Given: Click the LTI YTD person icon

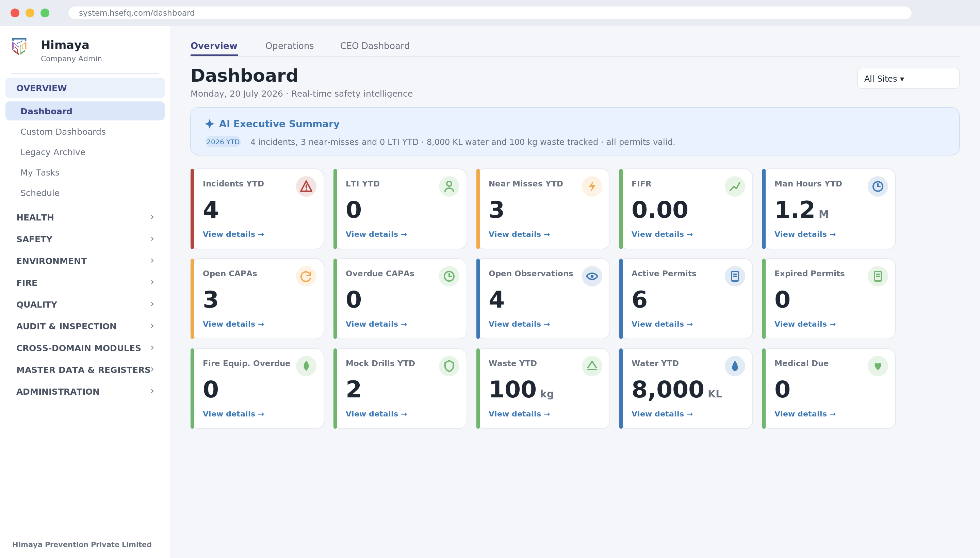Looking at the screenshot, I should tap(449, 187).
